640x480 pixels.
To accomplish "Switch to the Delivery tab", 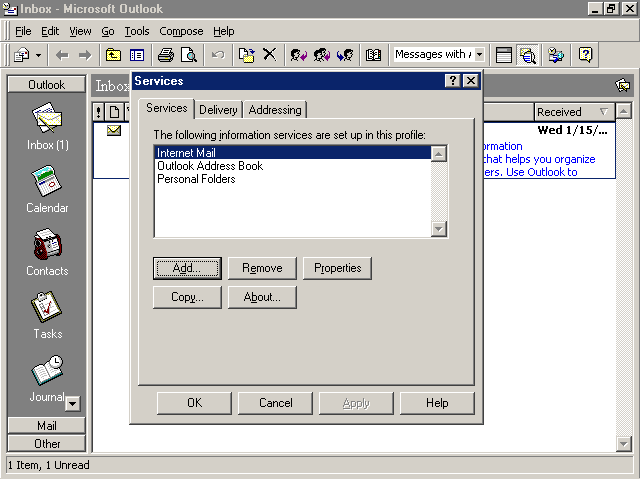I will (x=218, y=110).
